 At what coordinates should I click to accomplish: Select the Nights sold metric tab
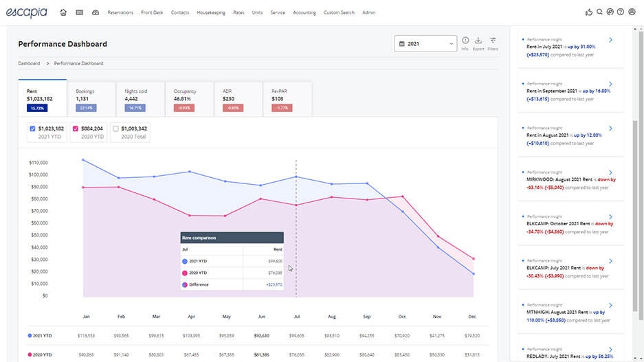click(140, 100)
